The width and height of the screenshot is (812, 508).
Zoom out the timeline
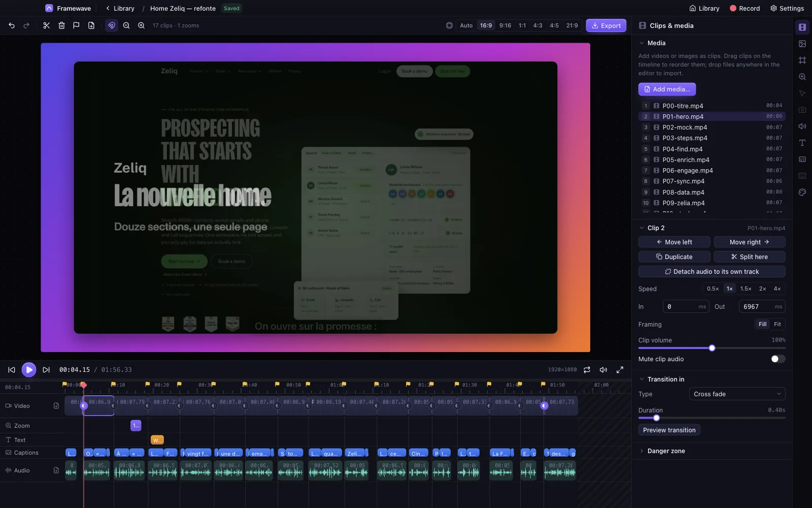click(126, 25)
